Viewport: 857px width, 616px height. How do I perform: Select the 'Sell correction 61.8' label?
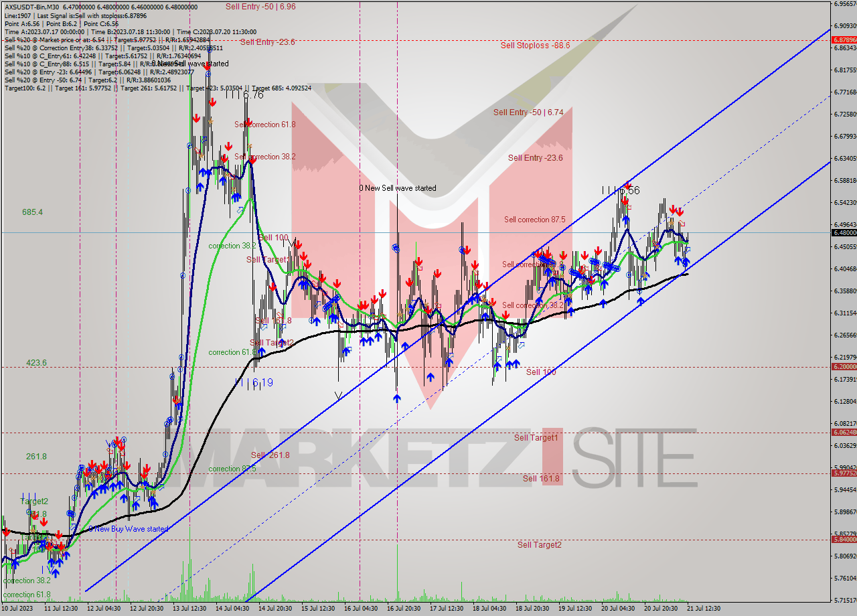tap(264, 125)
